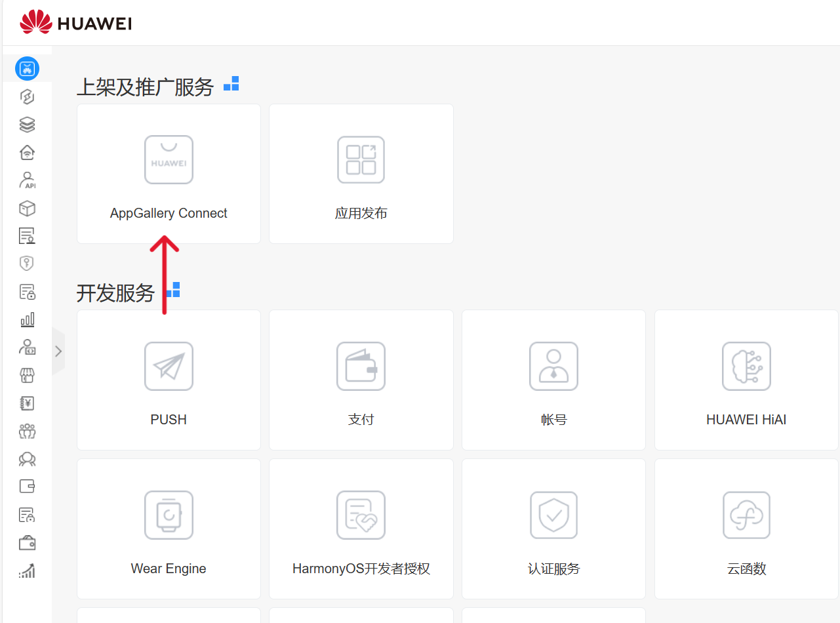
Task: Open the HarmonyOS开发者授权 card
Action: coord(361,529)
